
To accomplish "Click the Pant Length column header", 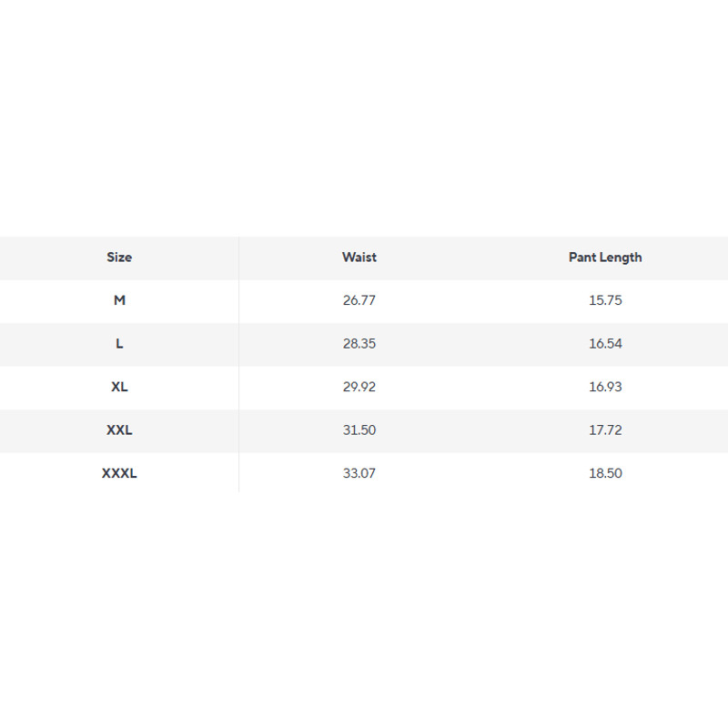I will (605, 258).
